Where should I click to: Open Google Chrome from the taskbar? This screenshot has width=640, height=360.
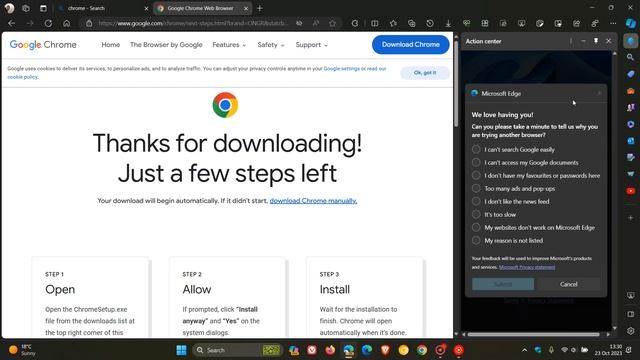point(422,350)
